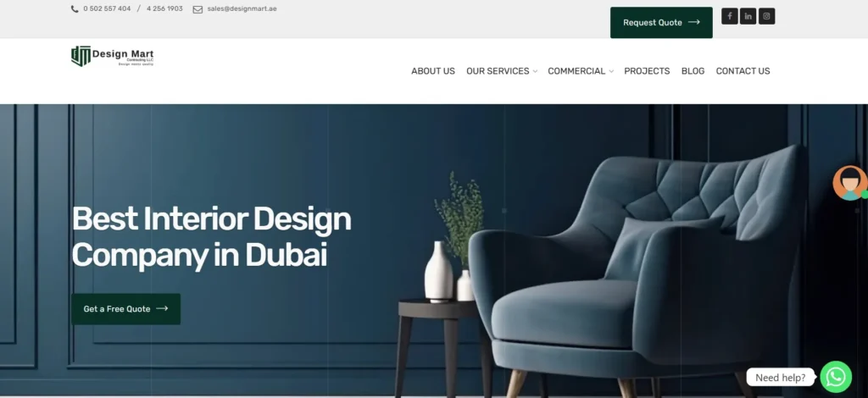Click the green WhatsApp chat icon
This screenshot has height=398, width=868.
tap(835, 377)
